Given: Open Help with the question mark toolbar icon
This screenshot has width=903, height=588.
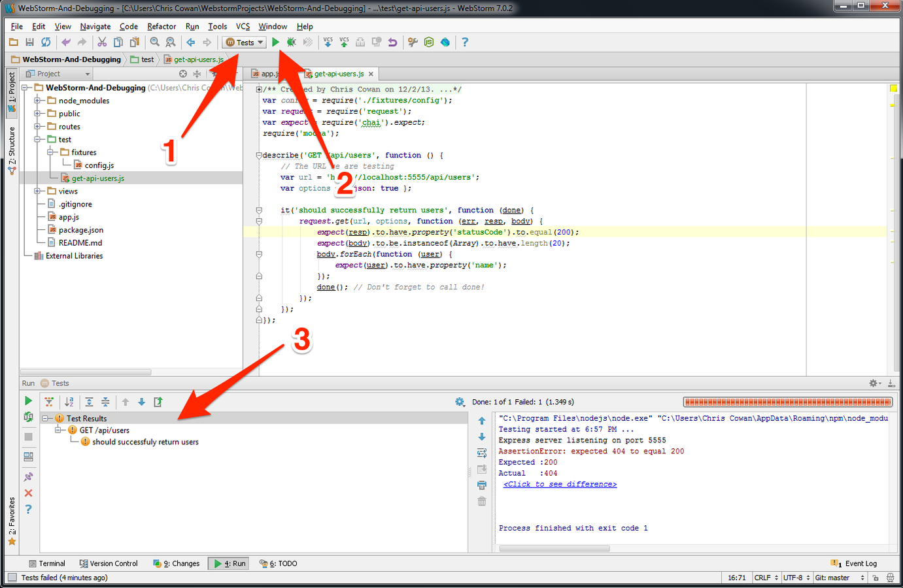Looking at the screenshot, I should (465, 42).
